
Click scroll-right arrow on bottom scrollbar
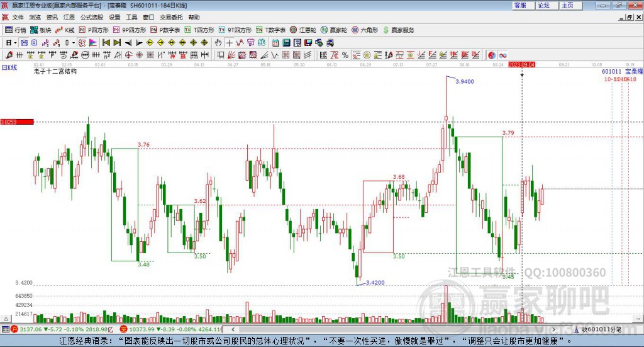553,329
